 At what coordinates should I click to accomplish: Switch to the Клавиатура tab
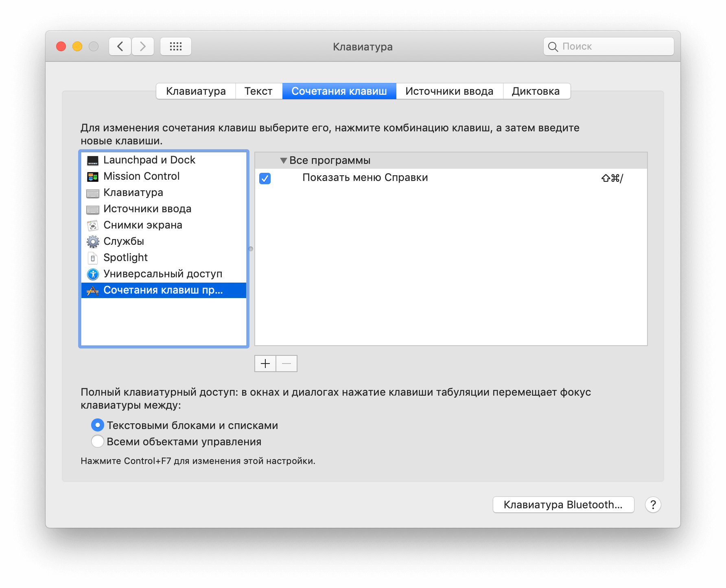click(196, 91)
